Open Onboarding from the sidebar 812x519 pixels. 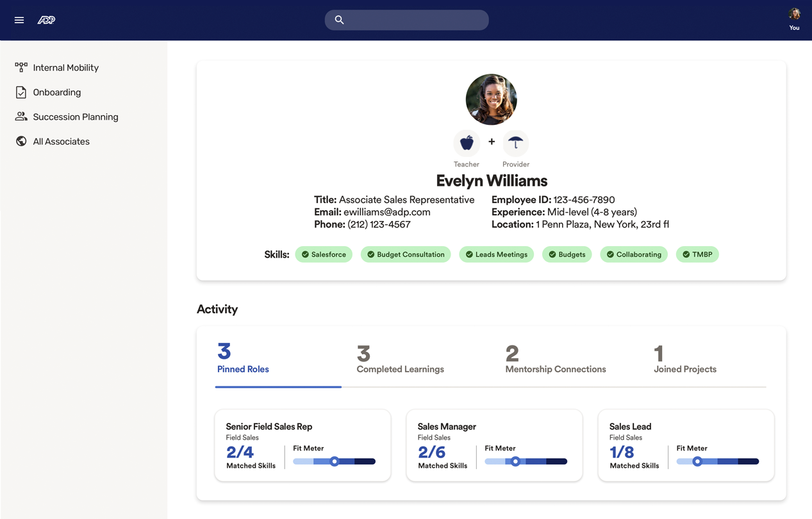56,92
